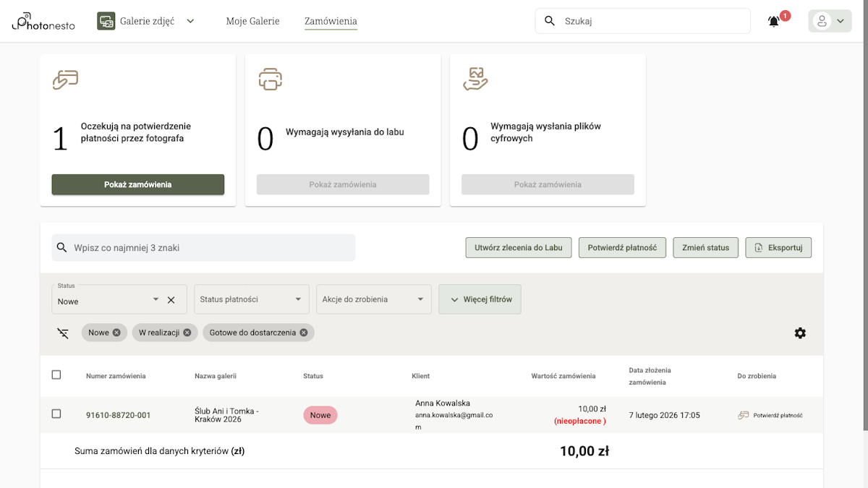
Task: Remove the 'Gotowe do dostarczenia' chip
Action: 304,333
